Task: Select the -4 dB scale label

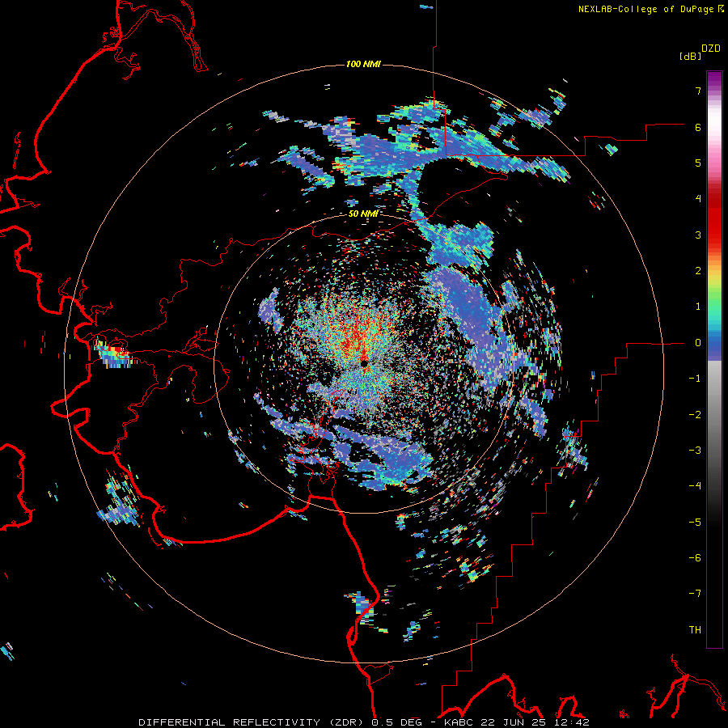Action: [x=695, y=486]
